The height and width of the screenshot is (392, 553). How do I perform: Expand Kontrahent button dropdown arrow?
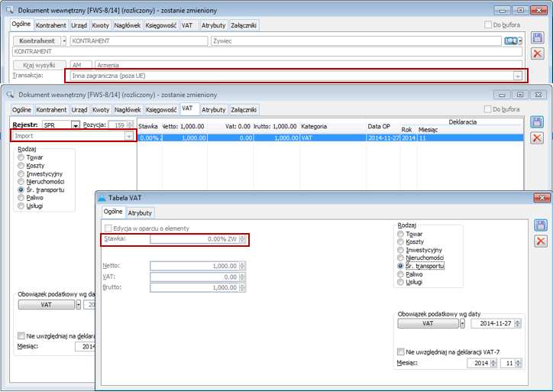[x=64, y=41]
